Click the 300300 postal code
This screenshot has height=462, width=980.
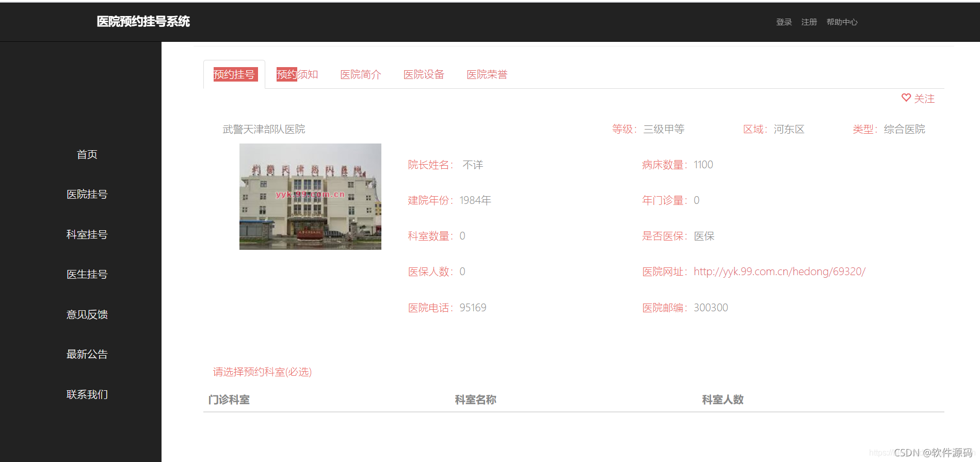[711, 308]
